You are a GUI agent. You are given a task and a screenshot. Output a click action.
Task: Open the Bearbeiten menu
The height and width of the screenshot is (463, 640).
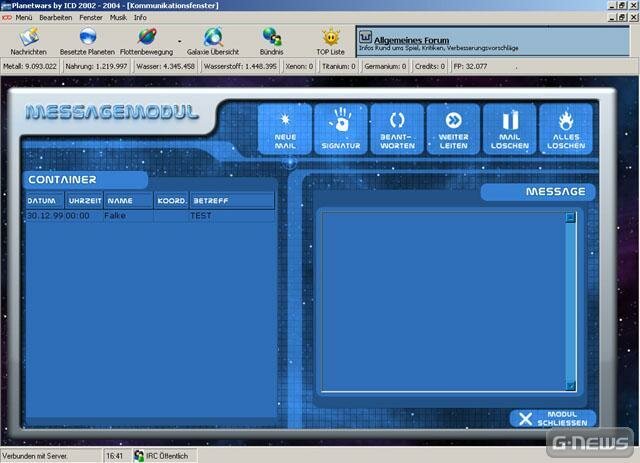(x=56, y=18)
